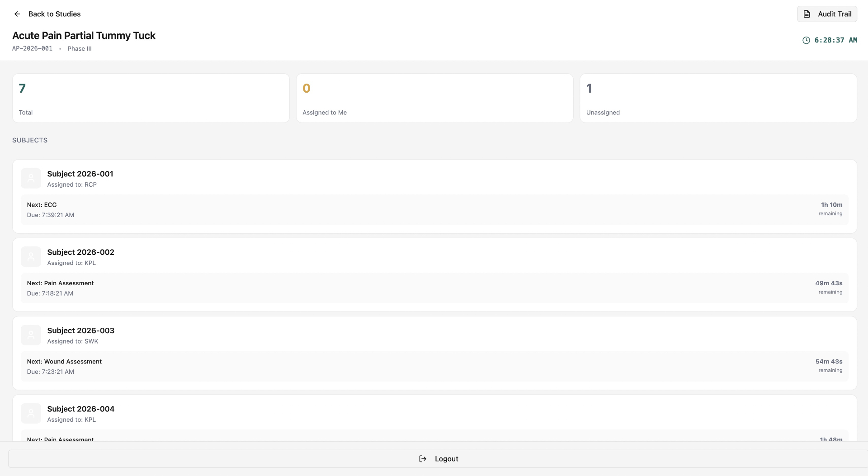The height and width of the screenshot is (476, 868).
Task: Click Assigned to: SWK label
Action: [72, 341]
